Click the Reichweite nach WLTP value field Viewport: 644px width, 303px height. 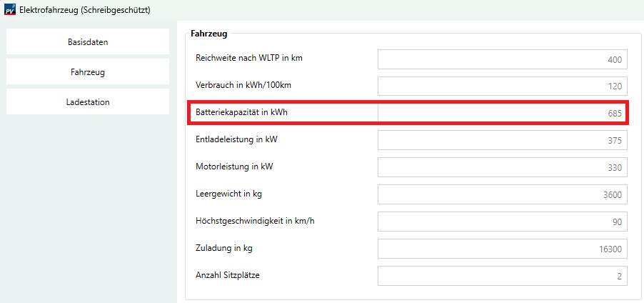pos(503,59)
